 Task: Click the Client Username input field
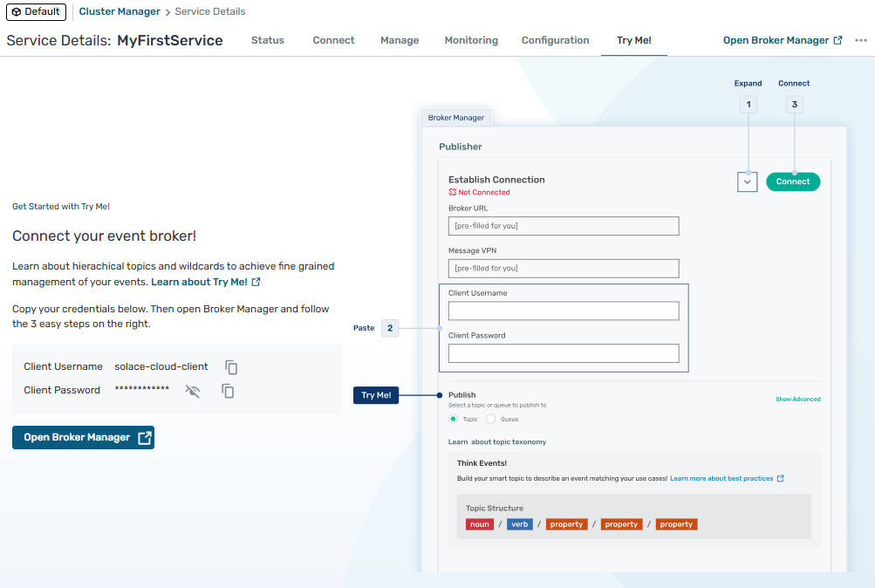tap(564, 311)
